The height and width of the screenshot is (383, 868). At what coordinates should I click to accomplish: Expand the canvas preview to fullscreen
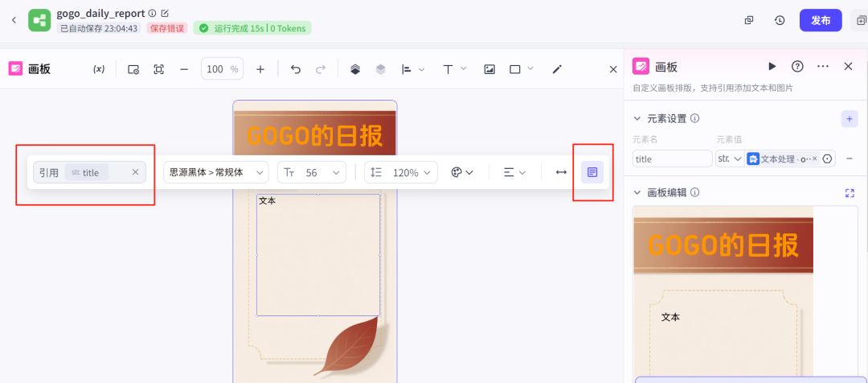(850, 193)
